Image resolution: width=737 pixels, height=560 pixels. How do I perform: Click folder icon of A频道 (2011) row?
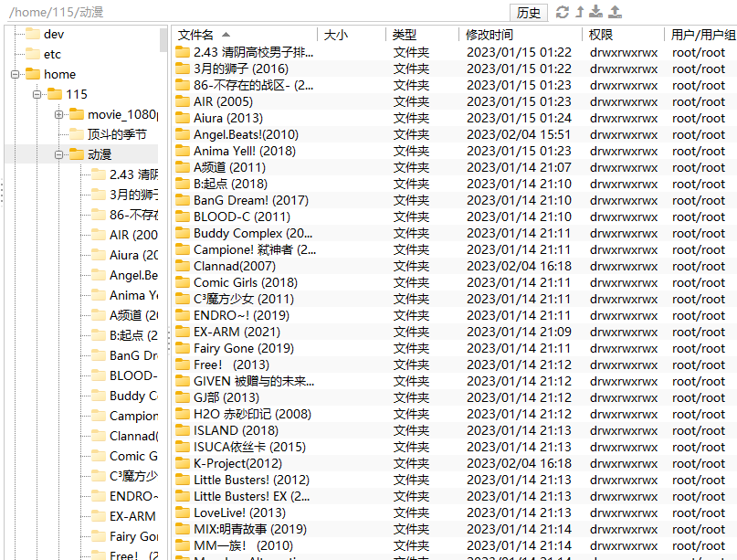pyautogui.click(x=183, y=168)
